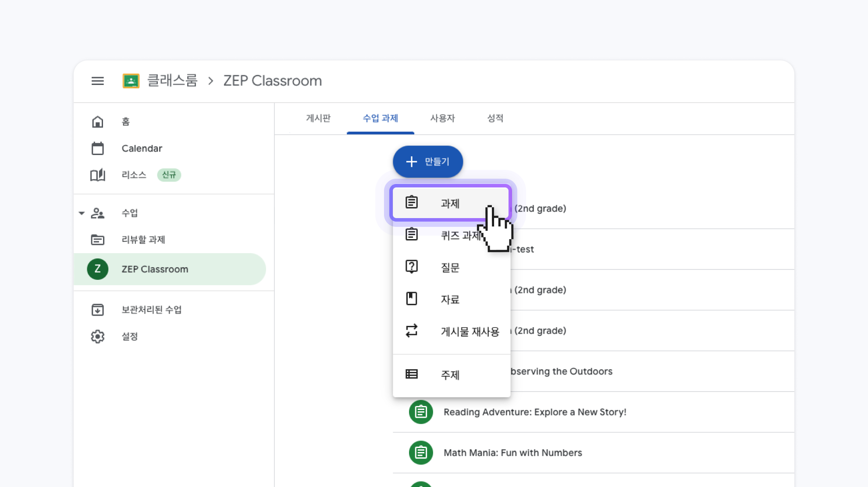Open Math Mania: Fun with Numbers assignment
The width and height of the screenshot is (868, 487).
pos(512,453)
